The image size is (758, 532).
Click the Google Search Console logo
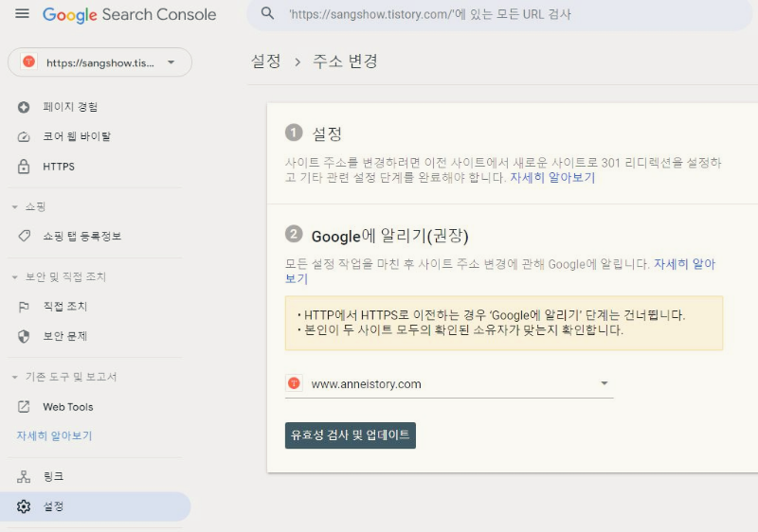coord(129,14)
